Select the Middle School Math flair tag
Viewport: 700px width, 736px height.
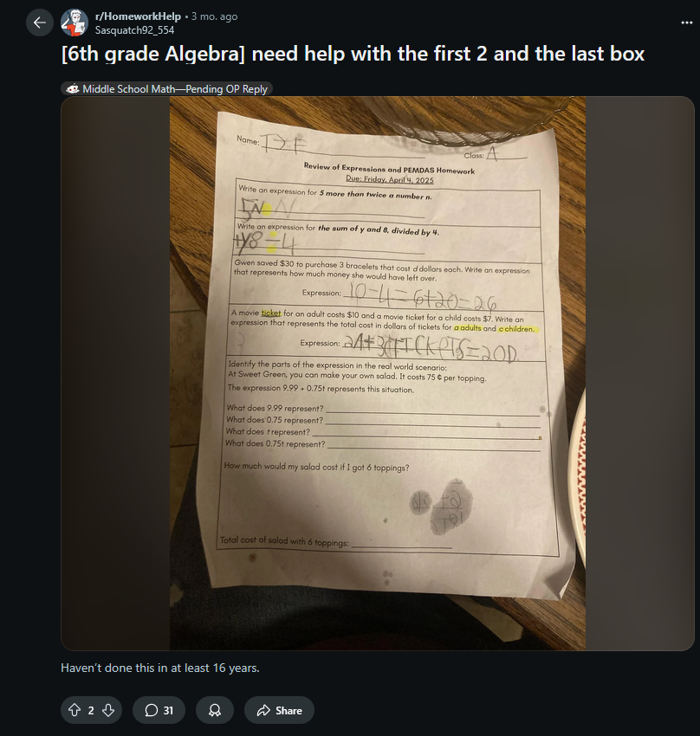point(166,88)
